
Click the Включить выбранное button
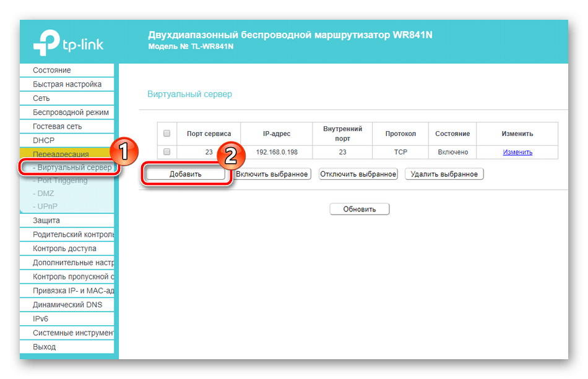272,174
